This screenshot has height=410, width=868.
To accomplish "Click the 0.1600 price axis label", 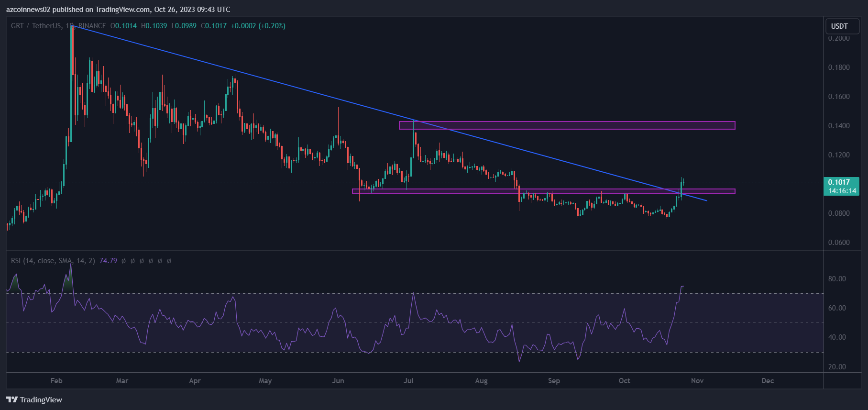I will click(839, 97).
